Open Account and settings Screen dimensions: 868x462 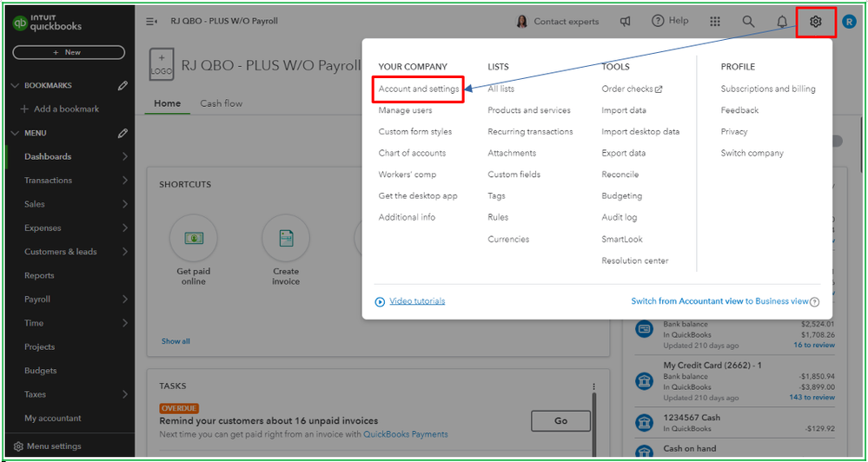pyautogui.click(x=419, y=89)
